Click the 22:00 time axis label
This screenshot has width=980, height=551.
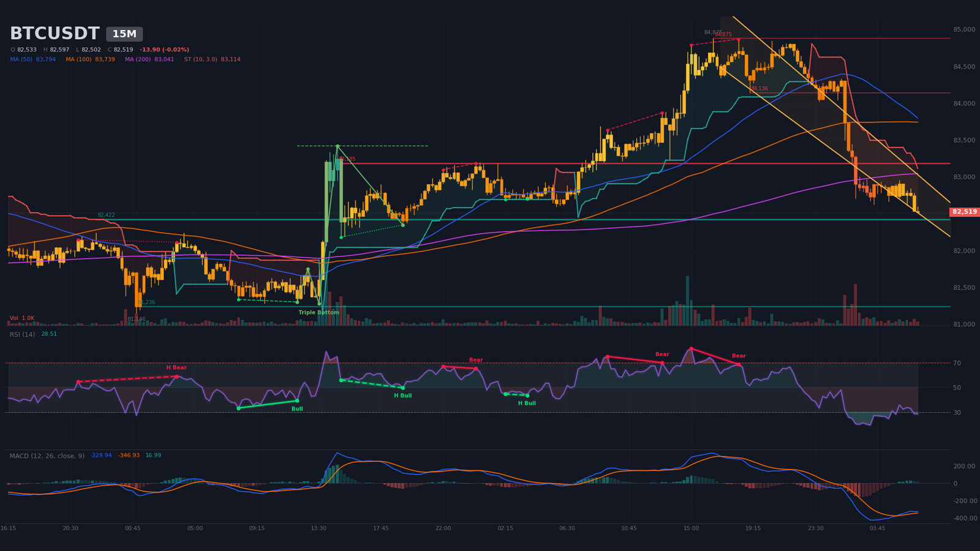point(443,528)
